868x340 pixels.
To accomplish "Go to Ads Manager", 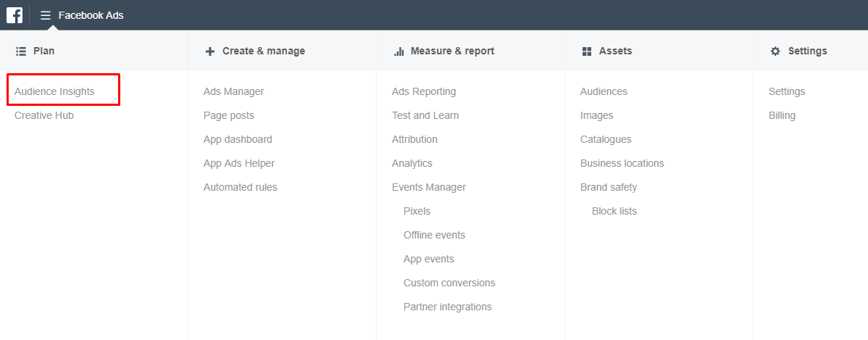I will (233, 92).
